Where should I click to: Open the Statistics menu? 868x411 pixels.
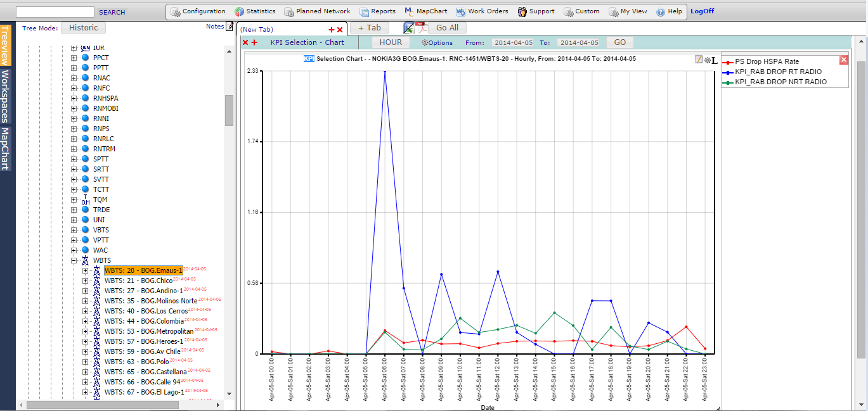255,11
